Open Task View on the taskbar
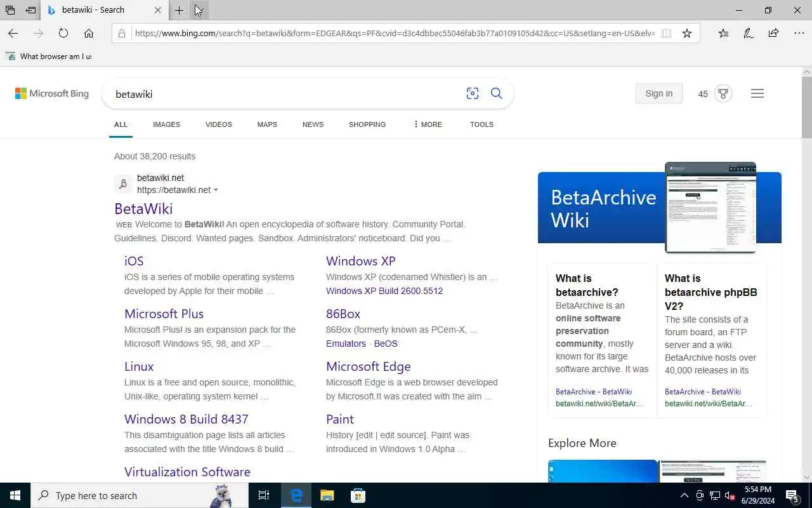 point(264,495)
